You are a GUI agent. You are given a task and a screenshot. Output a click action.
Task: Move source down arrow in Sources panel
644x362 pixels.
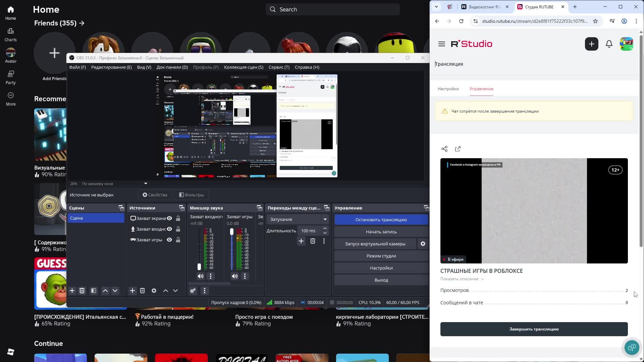coord(175,291)
